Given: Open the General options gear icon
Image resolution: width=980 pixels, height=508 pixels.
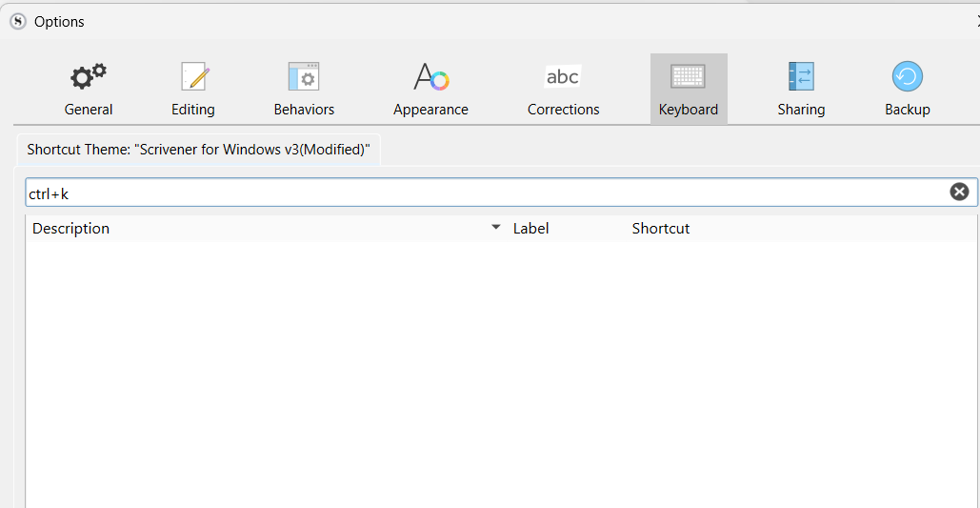Looking at the screenshot, I should coord(89,76).
